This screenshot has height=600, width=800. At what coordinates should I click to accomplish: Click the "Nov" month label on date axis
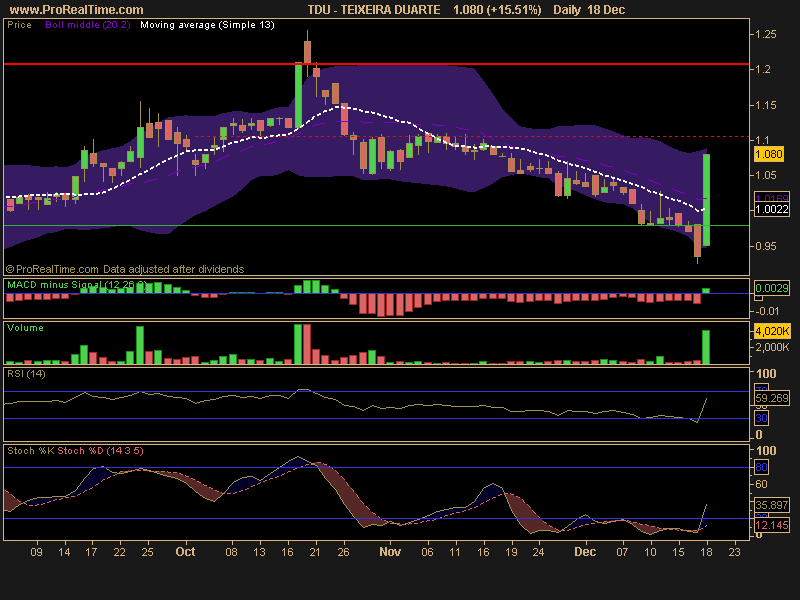click(390, 552)
